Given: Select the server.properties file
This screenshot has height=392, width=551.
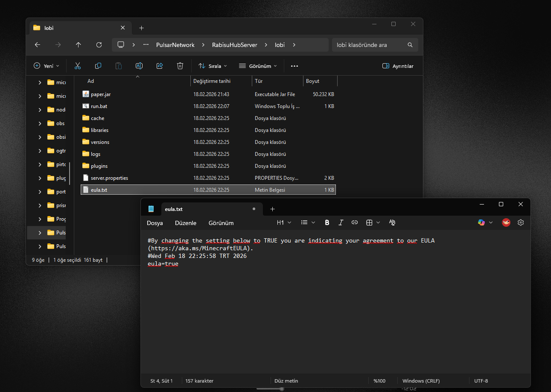Looking at the screenshot, I should coord(208,178).
